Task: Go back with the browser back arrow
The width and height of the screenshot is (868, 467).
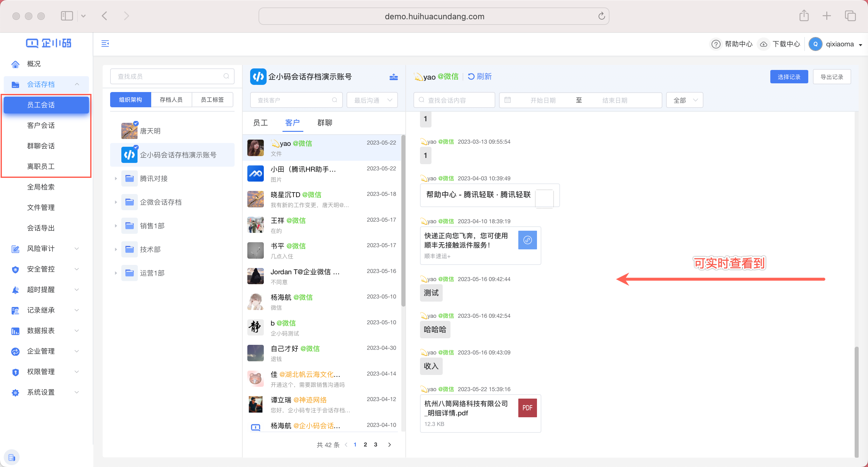Action: (x=105, y=16)
